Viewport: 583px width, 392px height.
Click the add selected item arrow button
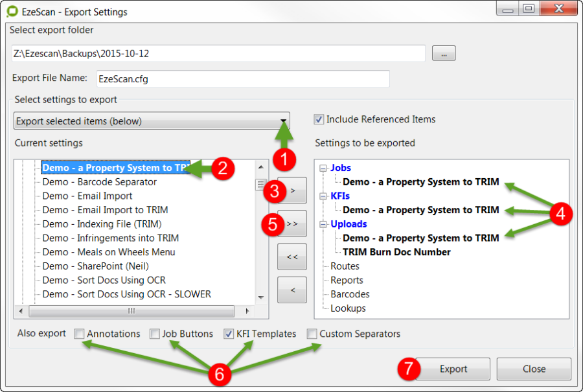[292, 190]
